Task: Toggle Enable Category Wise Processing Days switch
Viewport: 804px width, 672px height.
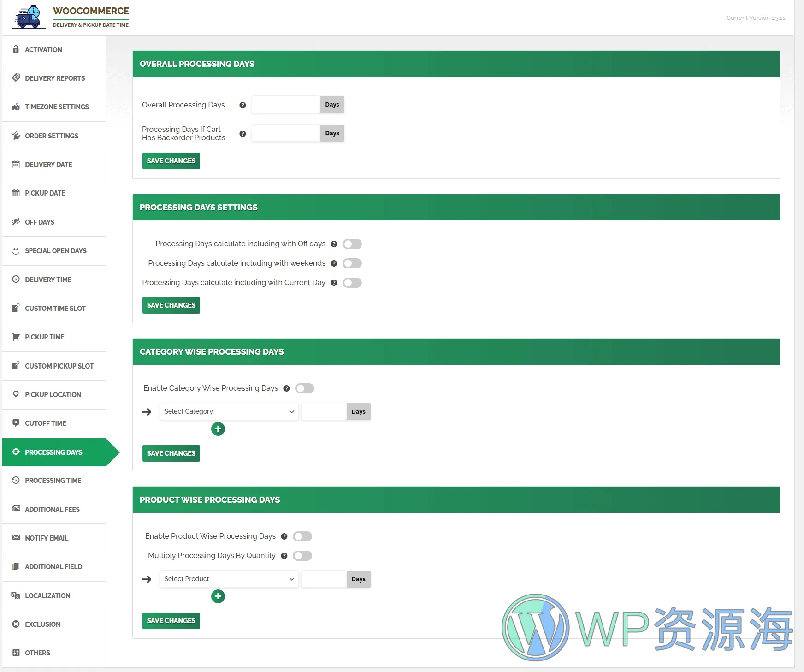Action: click(x=305, y=388)
